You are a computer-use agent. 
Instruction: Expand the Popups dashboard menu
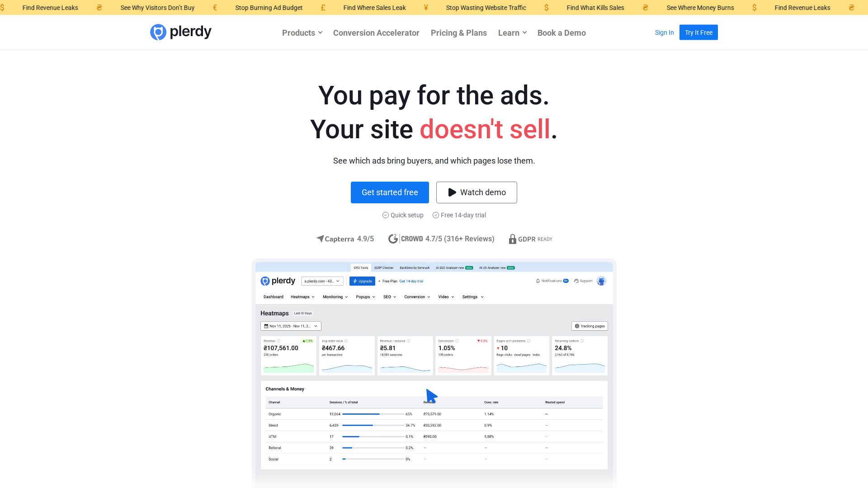click(365, 297)
